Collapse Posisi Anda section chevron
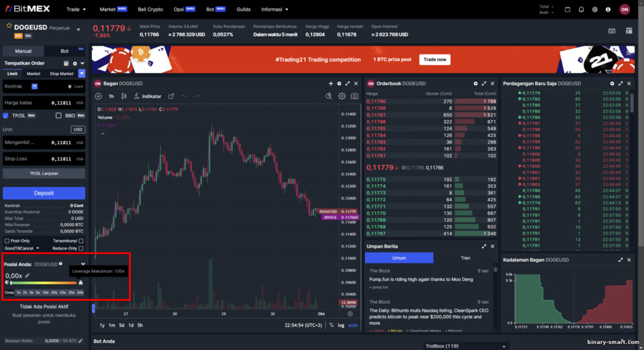 click(x=83, y=264)
